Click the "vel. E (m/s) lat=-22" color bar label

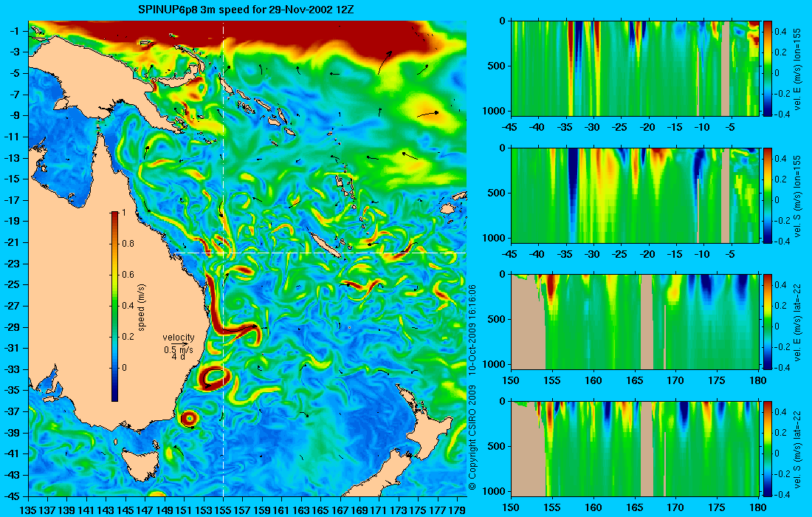[x=797, y=322]
